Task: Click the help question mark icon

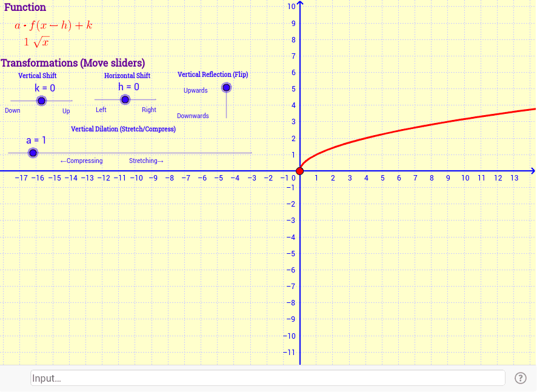Action: coord(520,378)
